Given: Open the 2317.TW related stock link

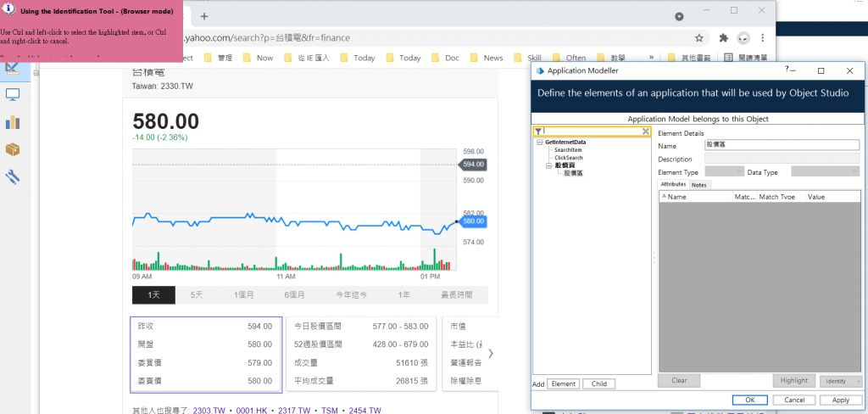Looking at the screenshot, I should 294,411.
